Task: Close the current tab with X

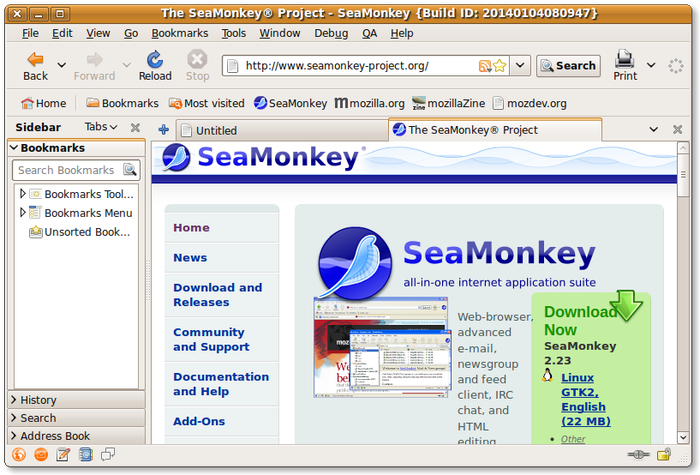Action: click(677, 129)
